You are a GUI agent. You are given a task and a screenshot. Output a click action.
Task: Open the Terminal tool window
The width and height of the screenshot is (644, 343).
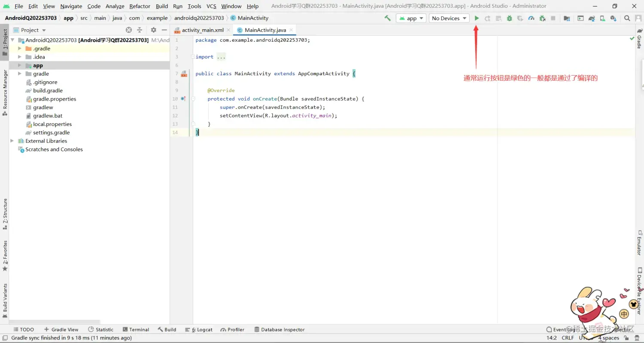(136, 330)
